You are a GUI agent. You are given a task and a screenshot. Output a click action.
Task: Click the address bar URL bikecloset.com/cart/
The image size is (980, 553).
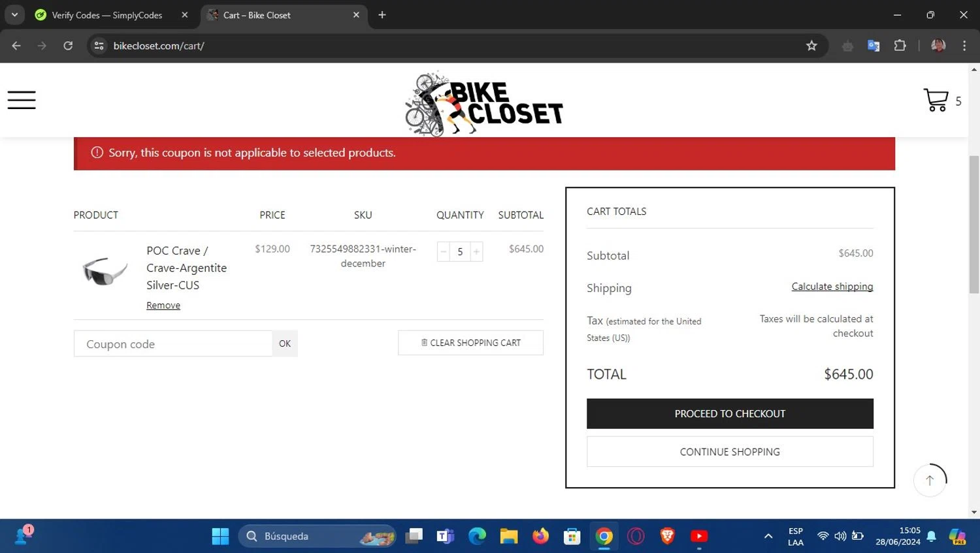pyautogui.click(x=159, y=46)
